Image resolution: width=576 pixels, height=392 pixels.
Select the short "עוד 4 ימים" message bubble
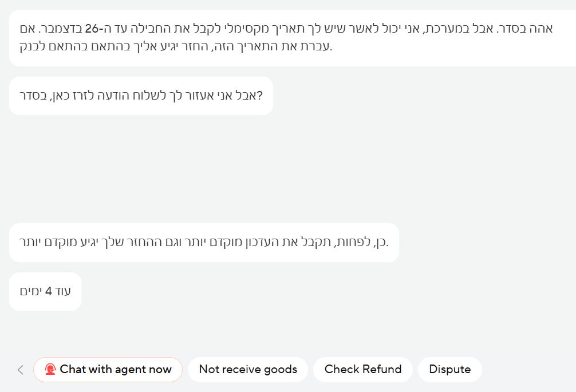coord(45,291)
